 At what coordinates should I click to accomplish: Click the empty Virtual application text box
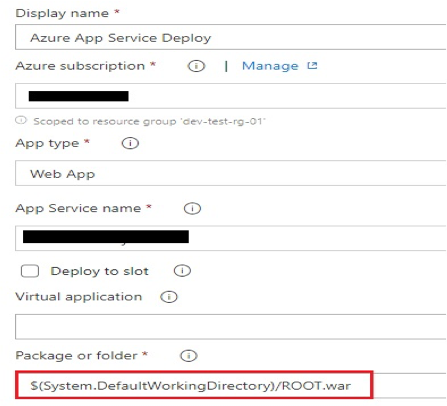coord(231,327)
